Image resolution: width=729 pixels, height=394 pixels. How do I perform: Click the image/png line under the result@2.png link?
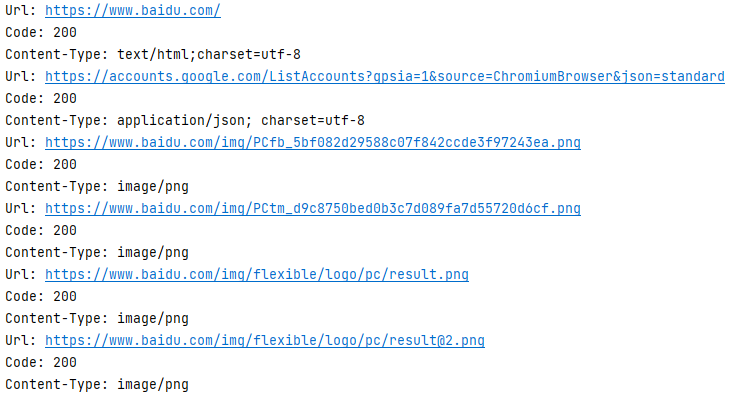97,385
